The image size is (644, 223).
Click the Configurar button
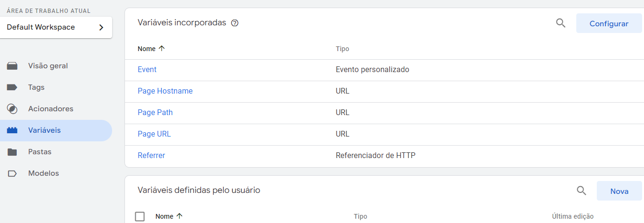tap(609, 23)
